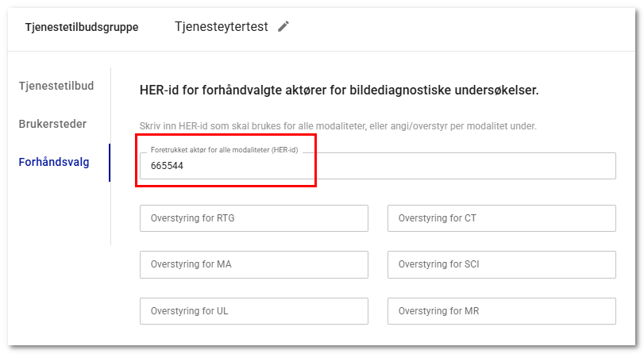
Task: Click the Foretrukket aktør floating field label
Action: (224, 150)
